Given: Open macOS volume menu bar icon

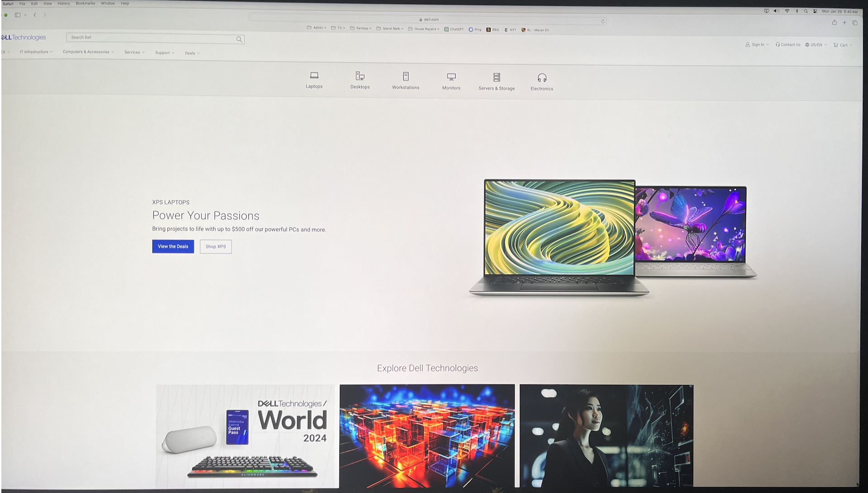Looking at the screenshot, I should [x=776, y=11].
